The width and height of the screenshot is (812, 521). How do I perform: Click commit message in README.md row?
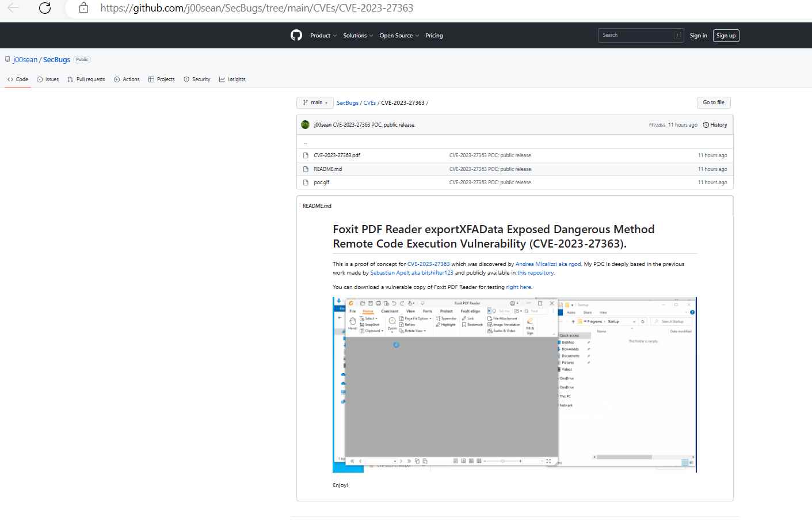click(490, 169)
